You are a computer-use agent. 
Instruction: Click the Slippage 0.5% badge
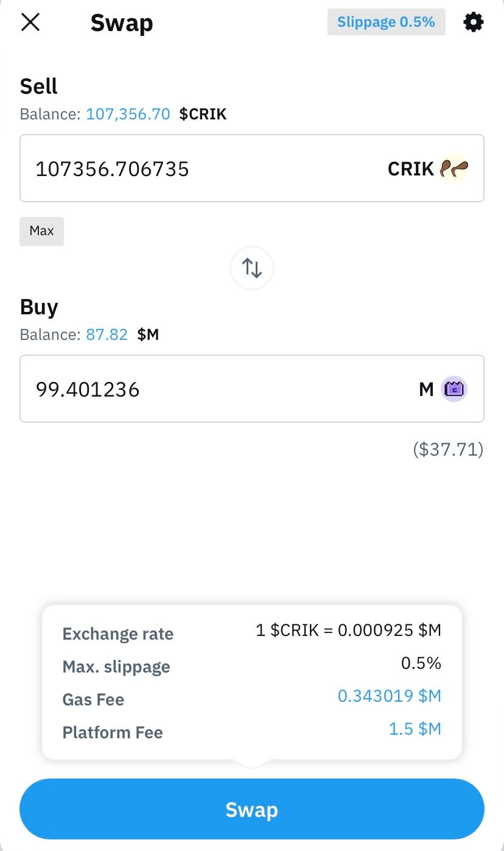pyautogui.click(x=386, y=23)
